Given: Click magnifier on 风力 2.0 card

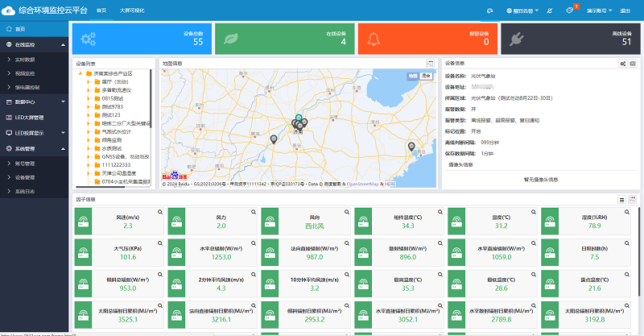Looking at the screenshot, I should point(254,212).
